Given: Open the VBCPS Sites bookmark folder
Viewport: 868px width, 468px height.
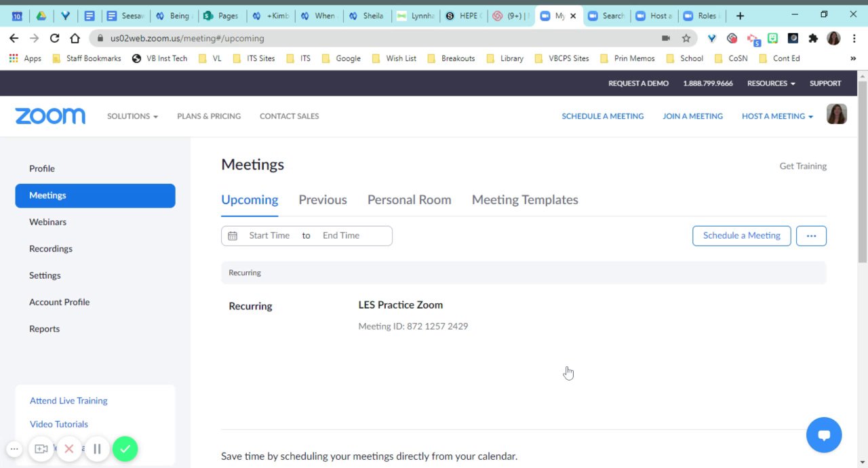Looking at the screenshot, I should [561, 58].
